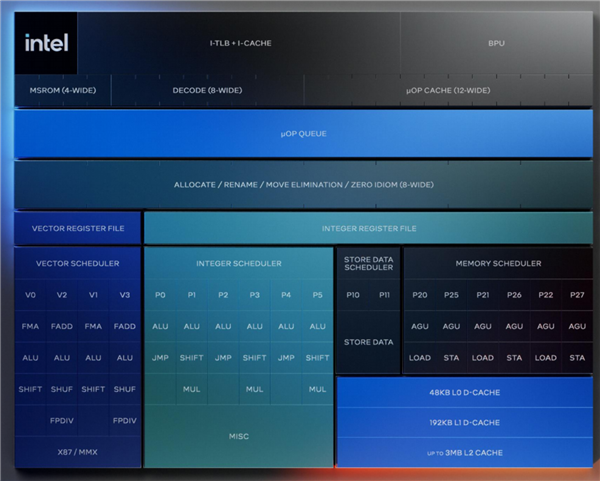The height and width of the screenshot is (481, 600).
Task: Click the INTEGER SCHEDULER header
Action: pyautogui.click(x=238, y=263)
